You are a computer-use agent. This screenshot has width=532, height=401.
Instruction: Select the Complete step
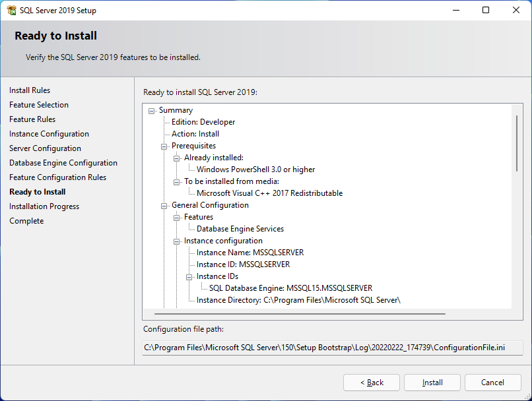(x=26, y=221)
